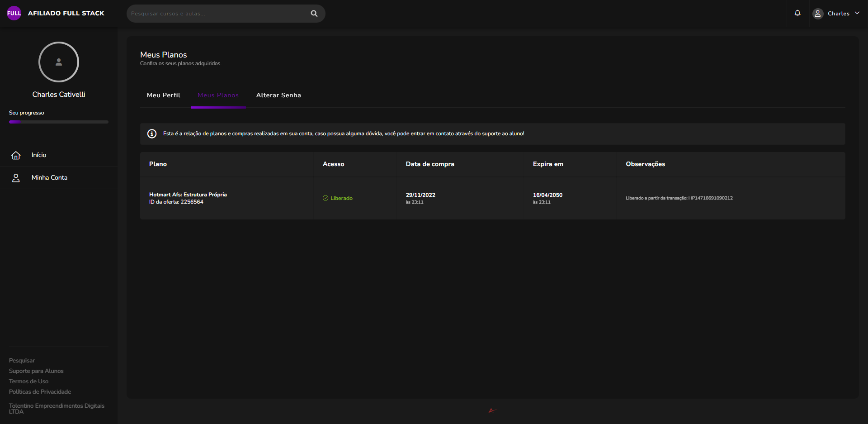Image resolution: width=868 pixels, height=424 pixels.
Task: Click the search magnifier icon
Action: tap(314, 14)
